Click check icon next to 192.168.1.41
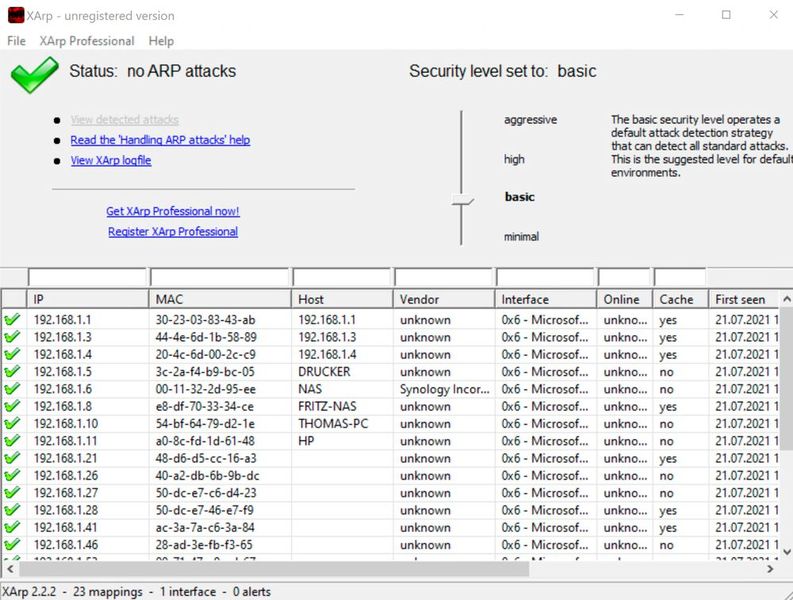793x600 pixels. 12,528
